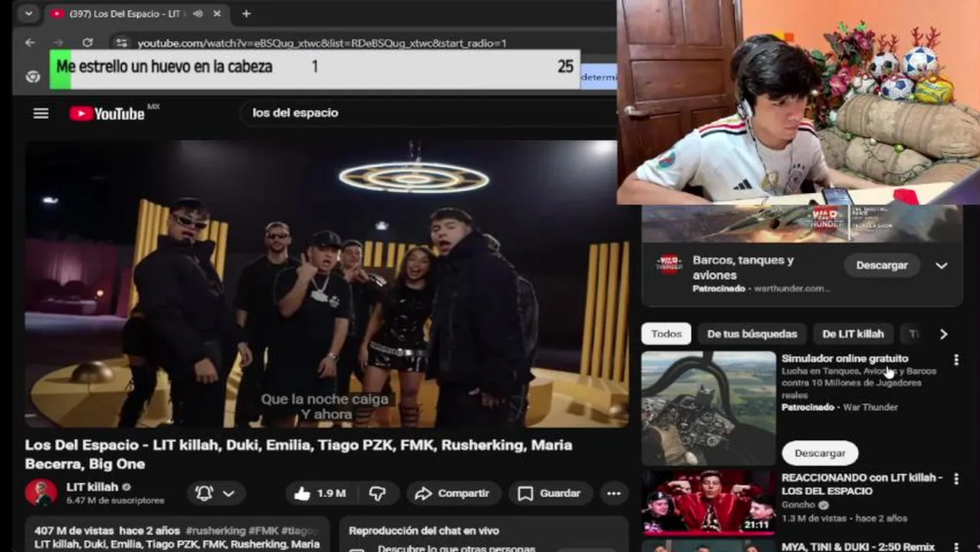Screen dimensions: 980x552
Task: Click the video player to pause
Action: coord(327,284)
